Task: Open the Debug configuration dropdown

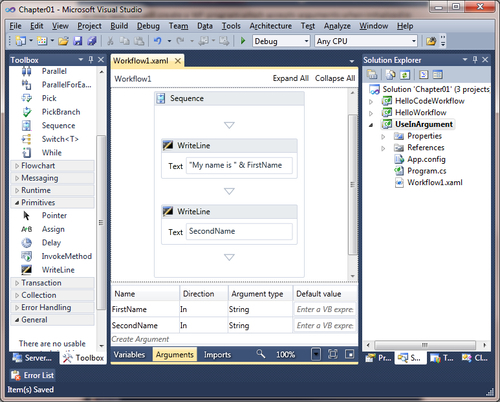Action: click(x=306, y=41)
